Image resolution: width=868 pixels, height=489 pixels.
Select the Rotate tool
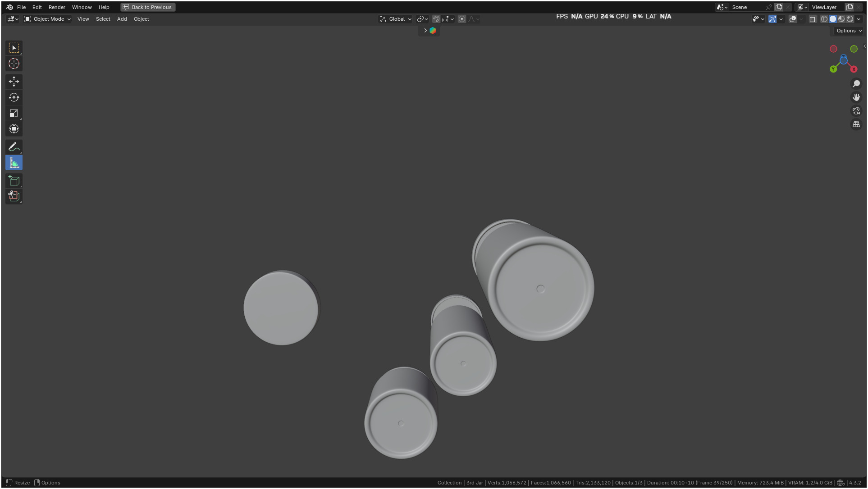point(14,97)
